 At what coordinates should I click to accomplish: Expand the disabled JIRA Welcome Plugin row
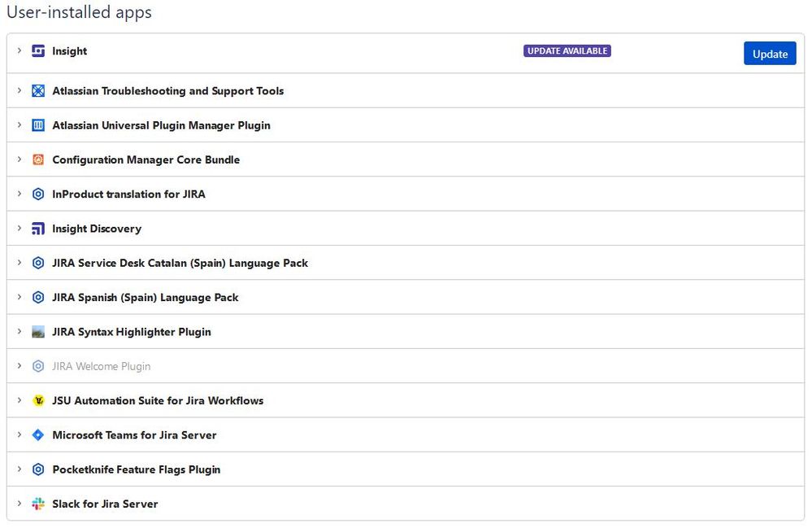(x=20, y=366)
